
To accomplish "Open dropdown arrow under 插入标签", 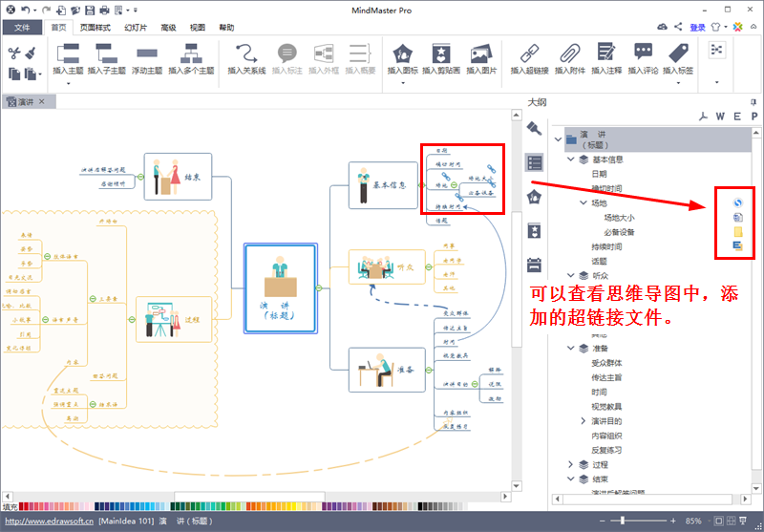I will (x=678, y=84).
